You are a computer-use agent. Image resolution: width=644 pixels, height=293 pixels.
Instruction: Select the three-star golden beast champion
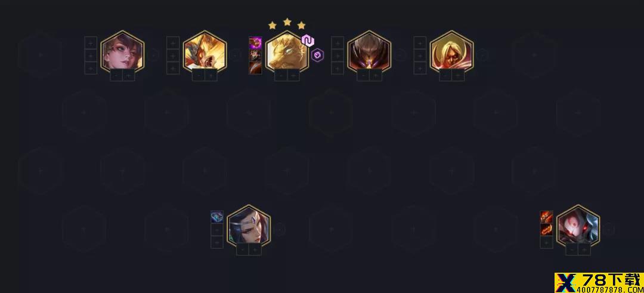click(287, 51)
